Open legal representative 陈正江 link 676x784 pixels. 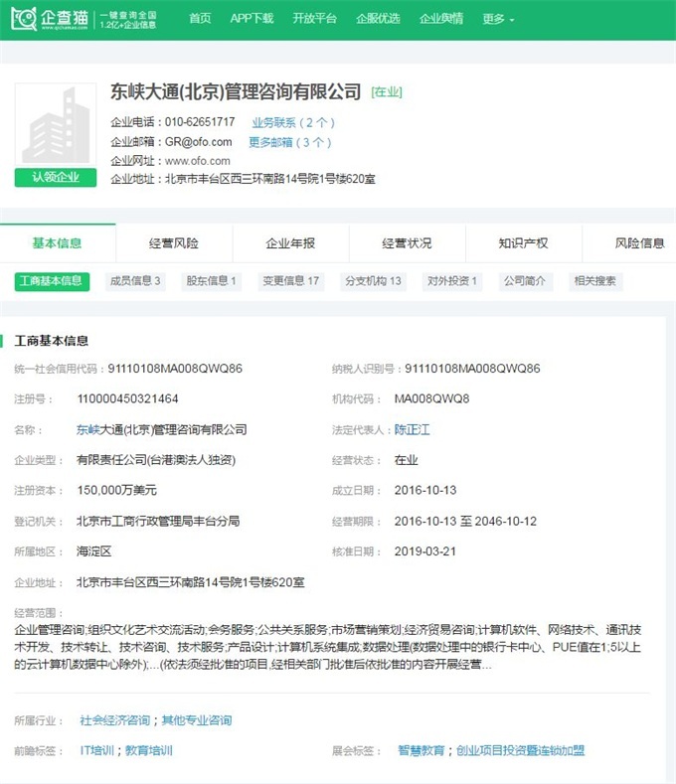[x=412, y=429]
